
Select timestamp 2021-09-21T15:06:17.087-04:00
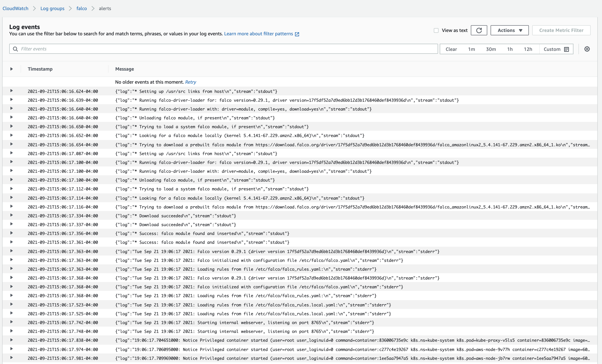coord(63,153)
